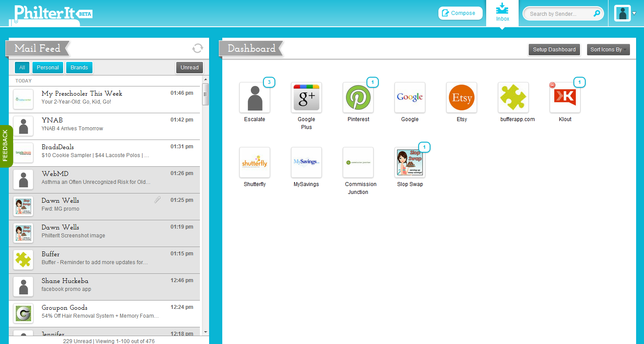Viewport: 644px width, 344px height.
Task: Open the Buffer reminder email subject
Action: tap(95, 262)
